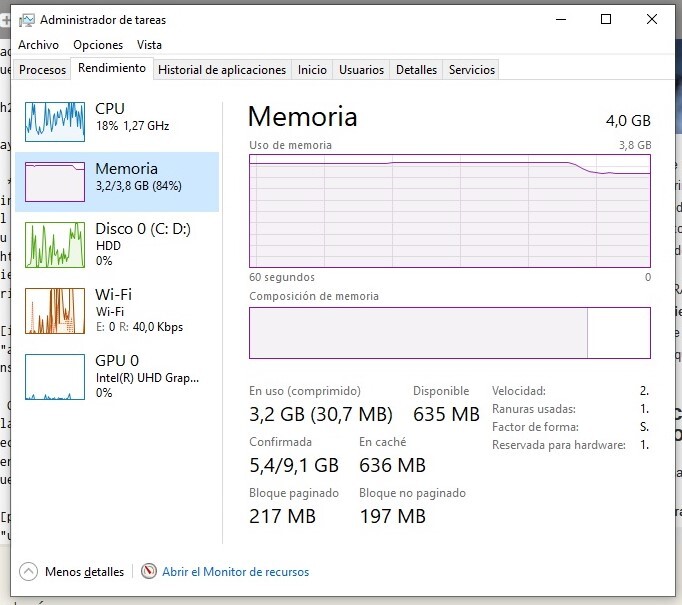Switch to the Servicios tab
682x605 pixels.
click(471, 70)
